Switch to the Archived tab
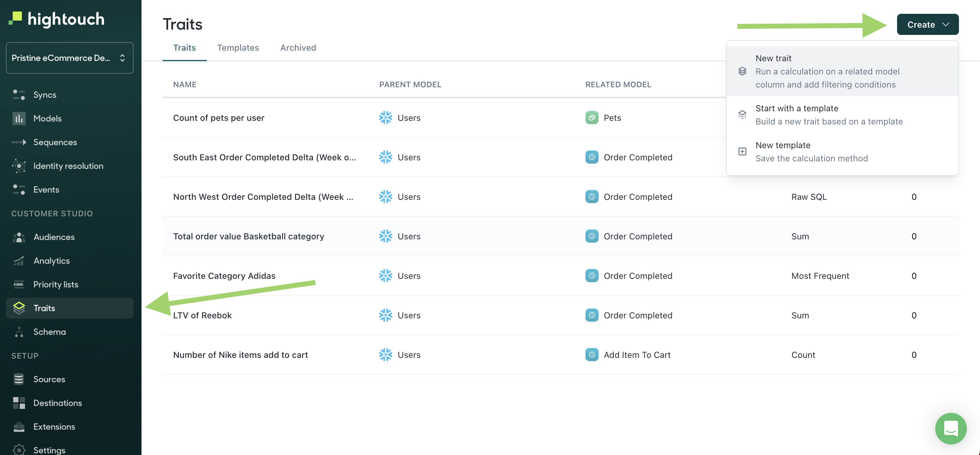The width and height of the screenshot is (980, 455). coord(298,47)
